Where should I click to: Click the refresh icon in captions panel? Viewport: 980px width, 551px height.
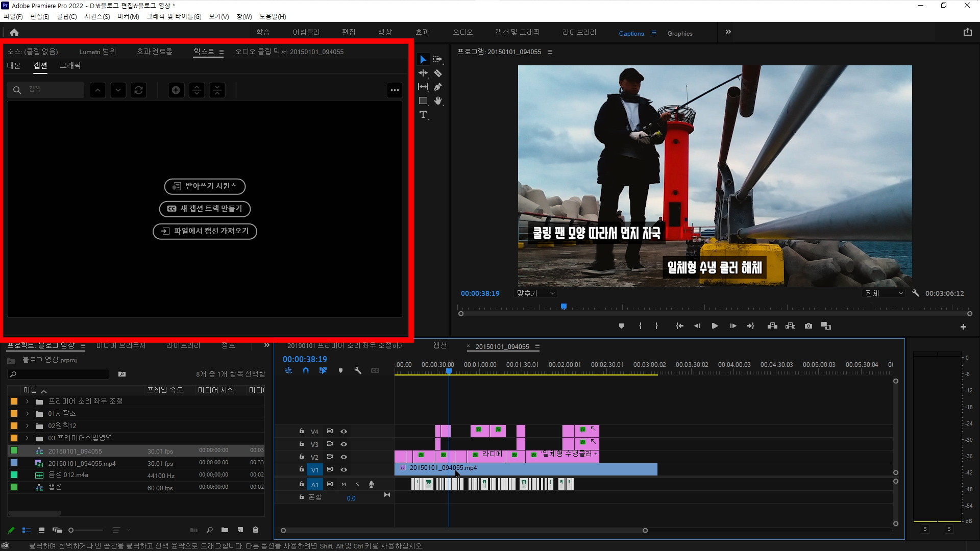[x=139, y=90]
